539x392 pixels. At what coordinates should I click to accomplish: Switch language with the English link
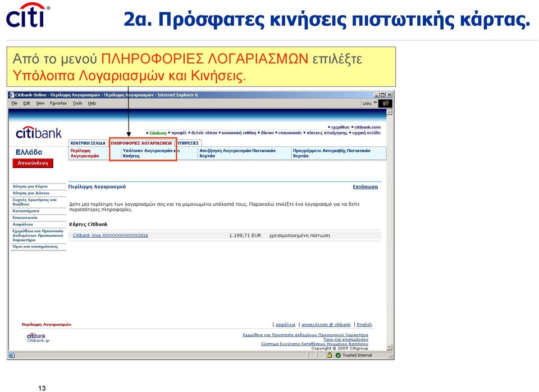tap(364, 325)
